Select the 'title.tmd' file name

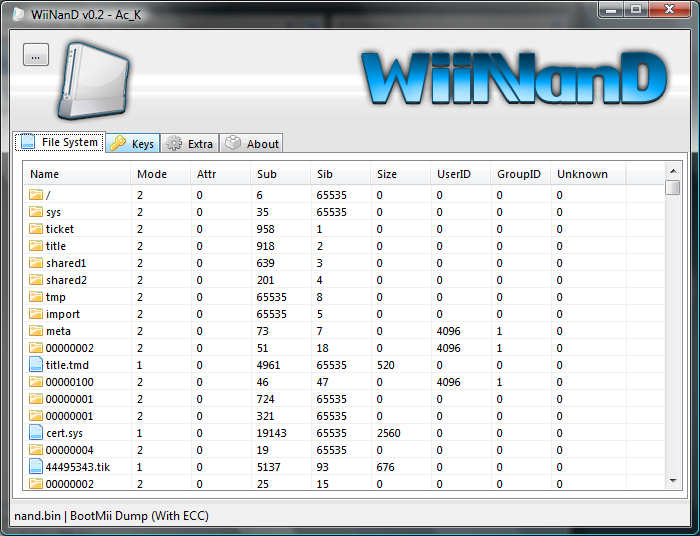tap(67, 365)
